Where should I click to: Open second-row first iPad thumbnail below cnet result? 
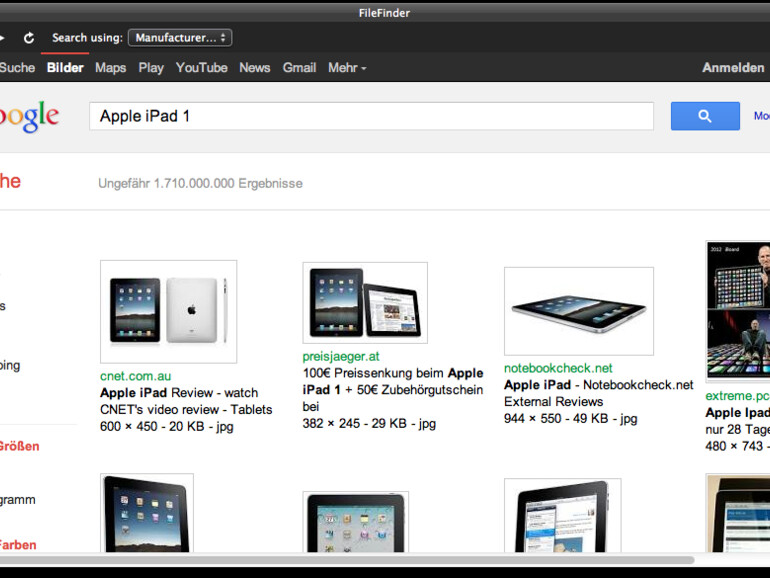pos(147,513)
